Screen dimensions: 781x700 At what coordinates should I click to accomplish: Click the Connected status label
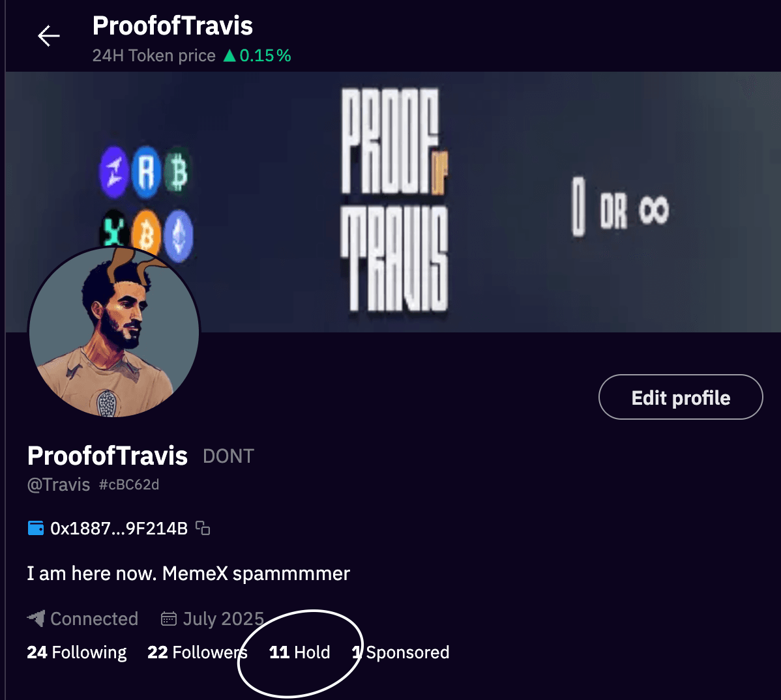point(94,619)
